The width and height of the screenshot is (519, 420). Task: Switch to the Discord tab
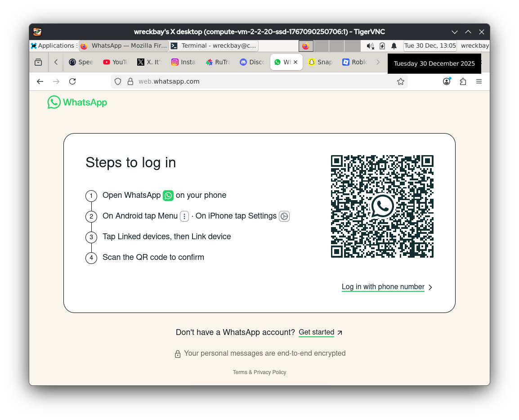pyautogui.click(x=252, y=62)
